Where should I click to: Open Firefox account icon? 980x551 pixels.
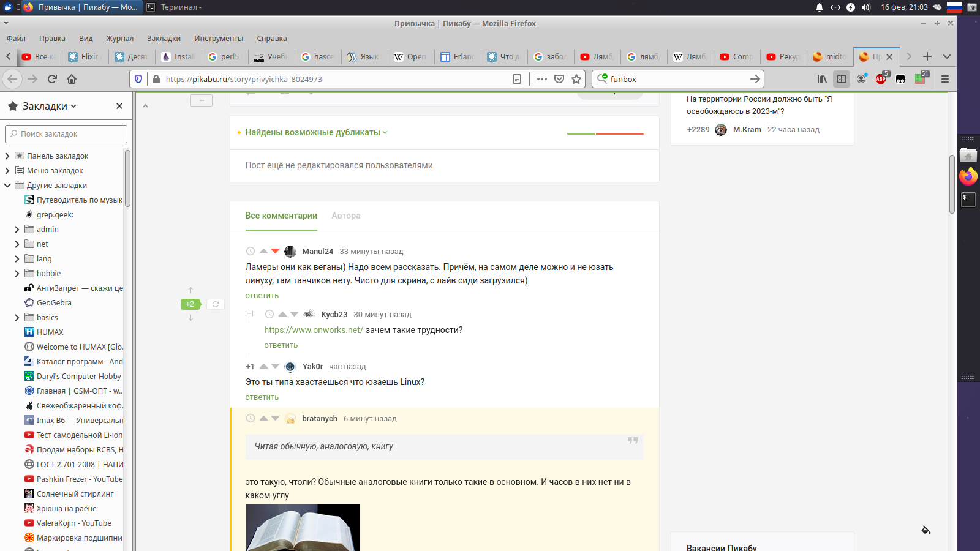pos(861,79)
